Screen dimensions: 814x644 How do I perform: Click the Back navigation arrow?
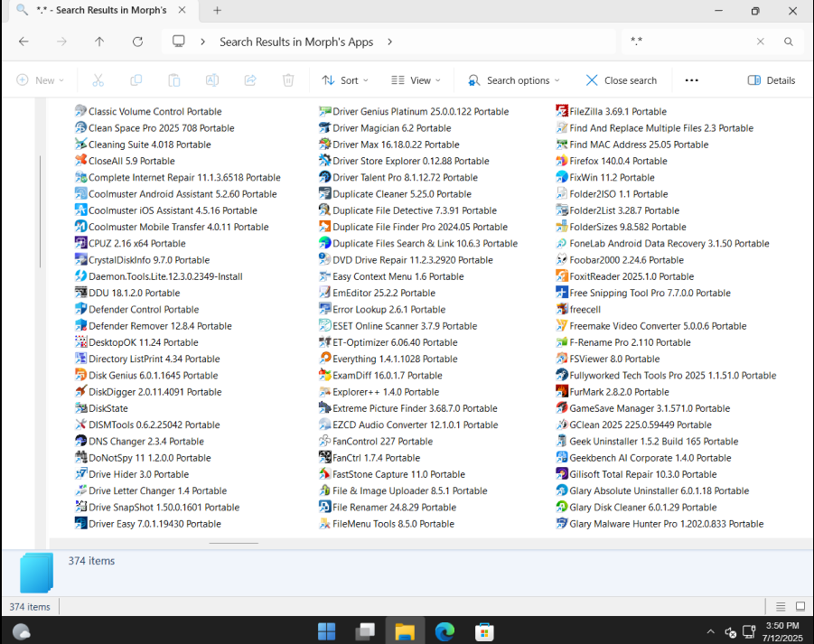click(23, 42)
